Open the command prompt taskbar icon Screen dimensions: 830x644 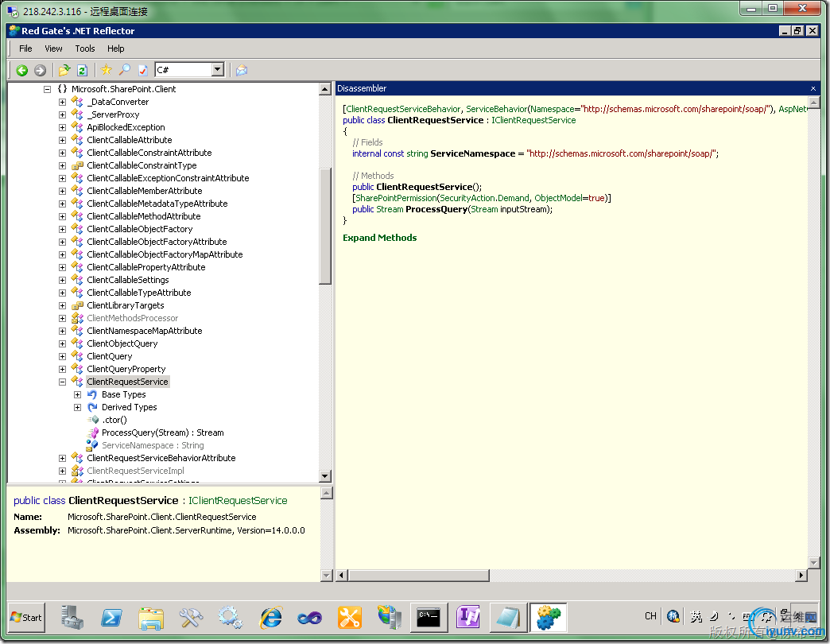click(x=429, y=618)
